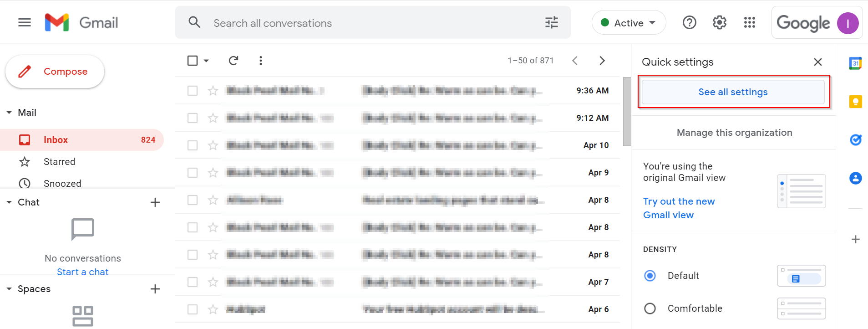Star the 9:36 AM email

(213, 91)
